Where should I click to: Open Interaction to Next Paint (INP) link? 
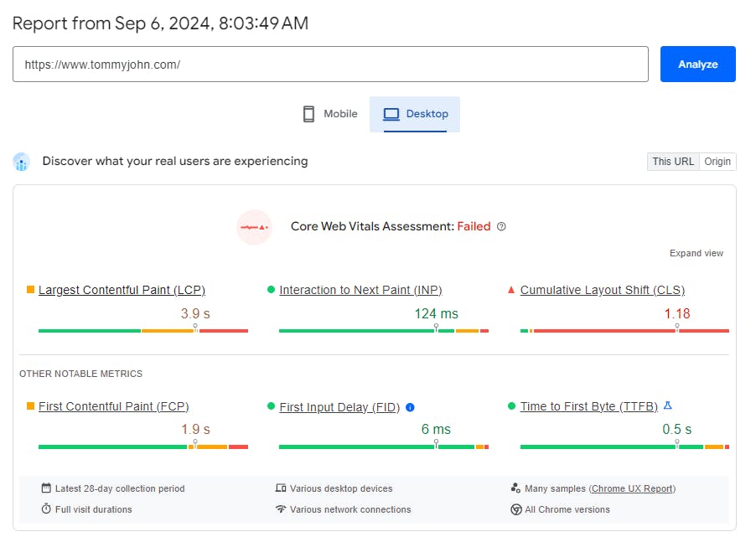360,290
